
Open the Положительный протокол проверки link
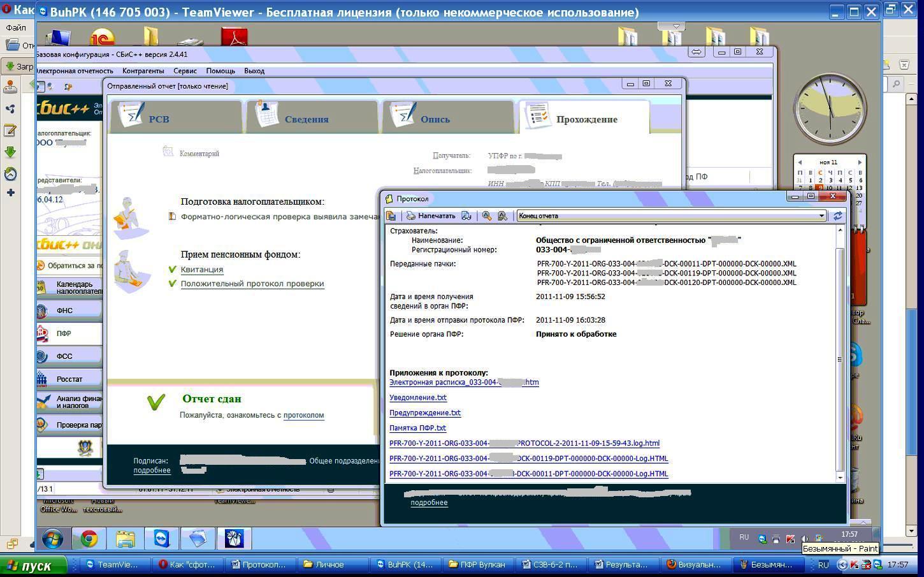(x=252, y=284)
